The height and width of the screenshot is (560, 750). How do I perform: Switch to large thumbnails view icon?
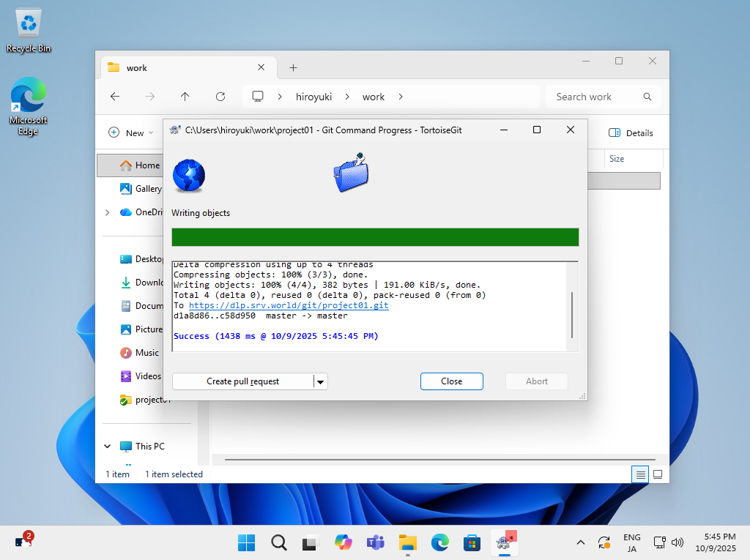point(658,474)
